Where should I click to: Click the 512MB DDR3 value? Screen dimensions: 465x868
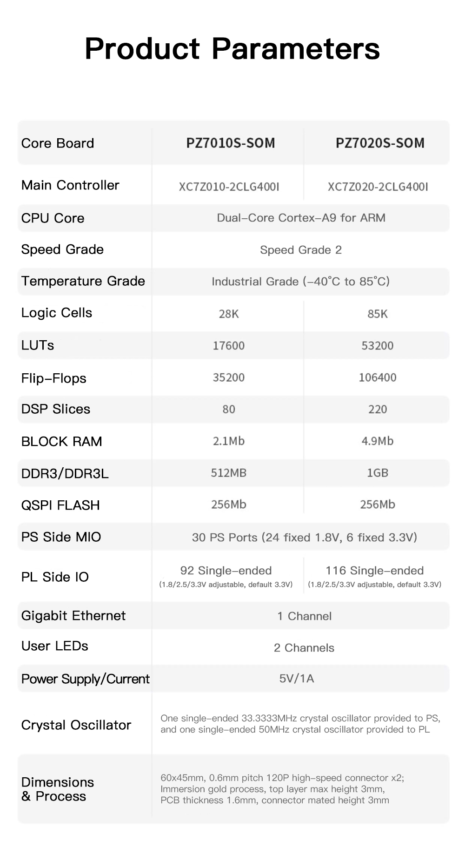point(229,473)
